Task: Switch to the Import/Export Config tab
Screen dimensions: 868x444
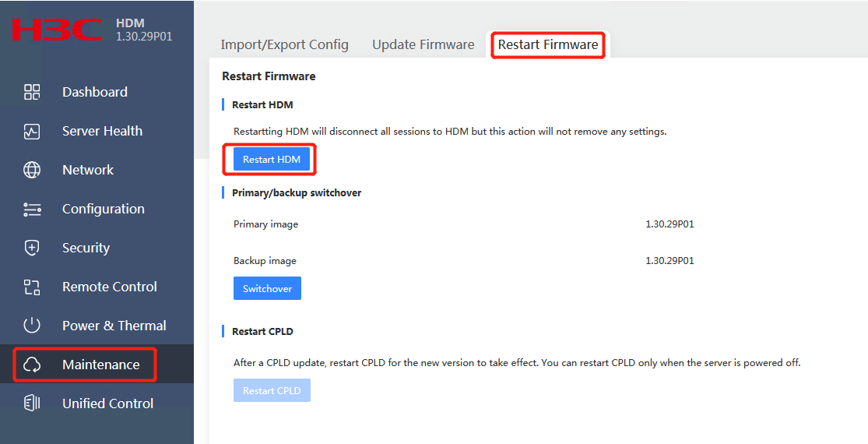Action: point(285,45)
